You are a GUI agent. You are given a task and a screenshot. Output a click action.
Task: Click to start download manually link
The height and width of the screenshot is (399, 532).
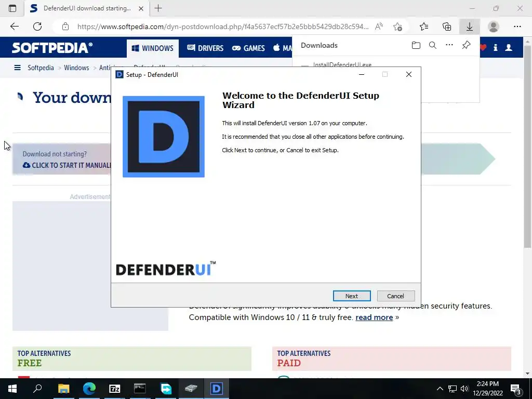67,165
